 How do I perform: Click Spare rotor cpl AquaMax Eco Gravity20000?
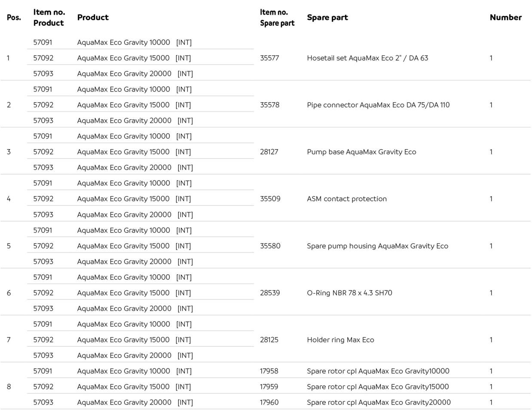pos(378,403)
